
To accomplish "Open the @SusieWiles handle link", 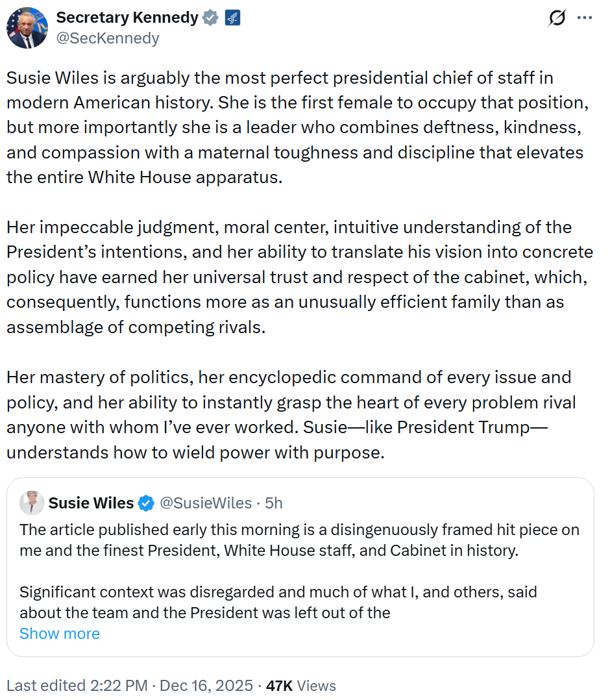I will pos(206,503).
